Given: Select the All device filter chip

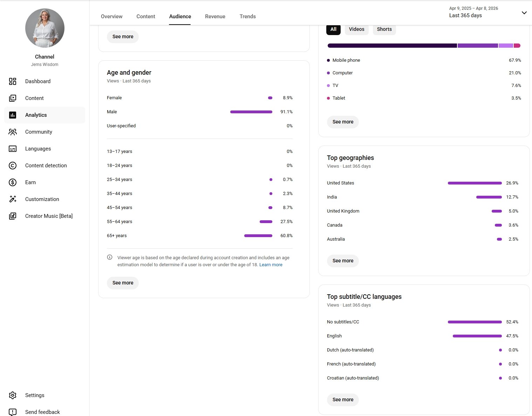Looking at the screenshot, I should point(333,29).
